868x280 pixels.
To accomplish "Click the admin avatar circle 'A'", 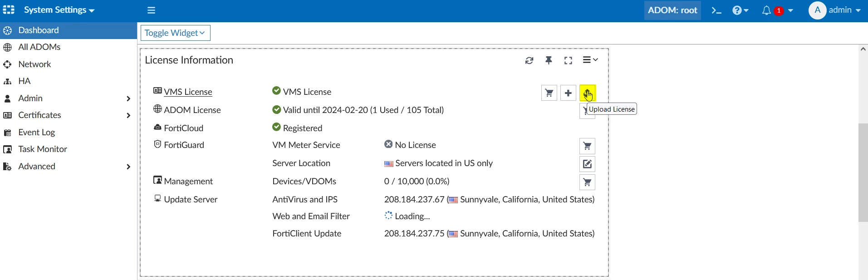I will click(x=817, y=10).
